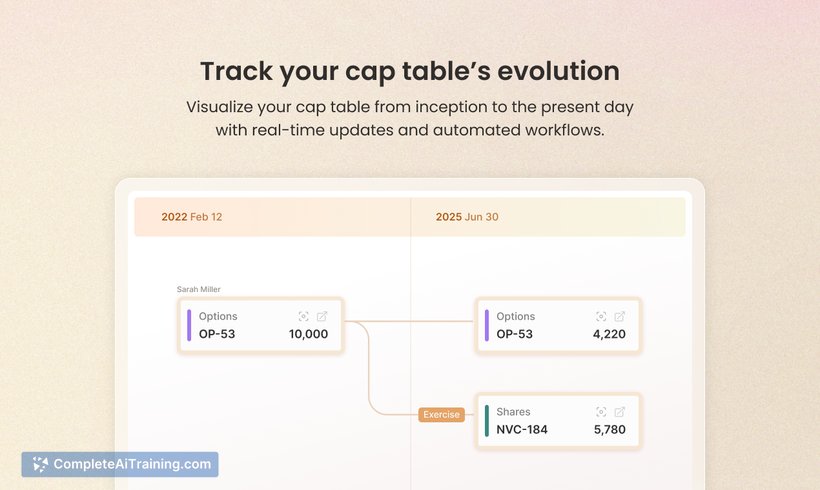Viewport: 820px width, 490px height.
Task: Select the Sarah Miller name label
Action: (199, 289)
